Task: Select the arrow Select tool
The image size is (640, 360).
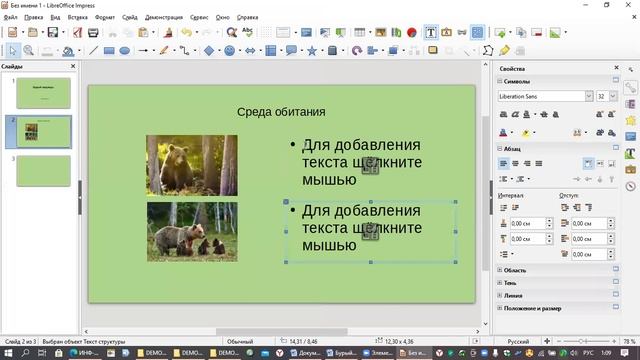Action: (x=13, y=51)
